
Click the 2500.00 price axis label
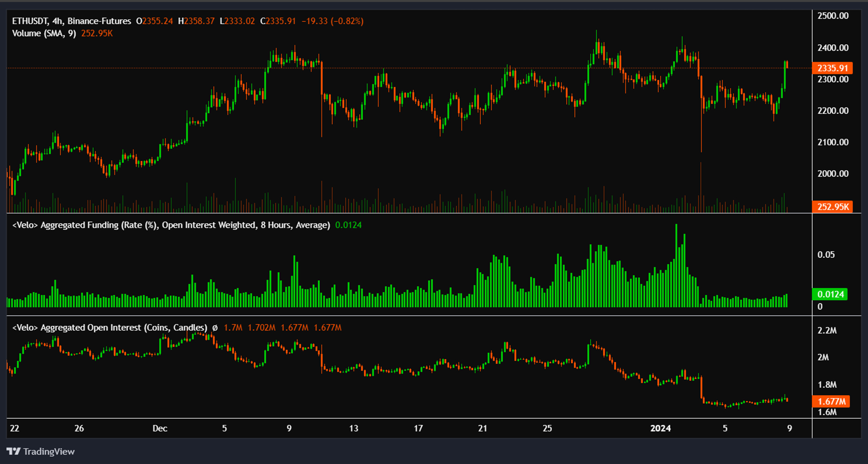[833, 16]
